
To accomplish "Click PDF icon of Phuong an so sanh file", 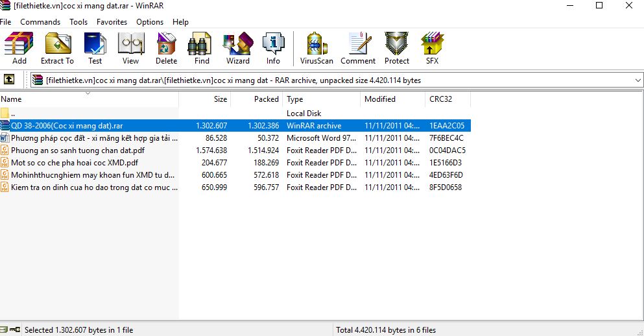I will pyautogui.click(x=5, y=150).
